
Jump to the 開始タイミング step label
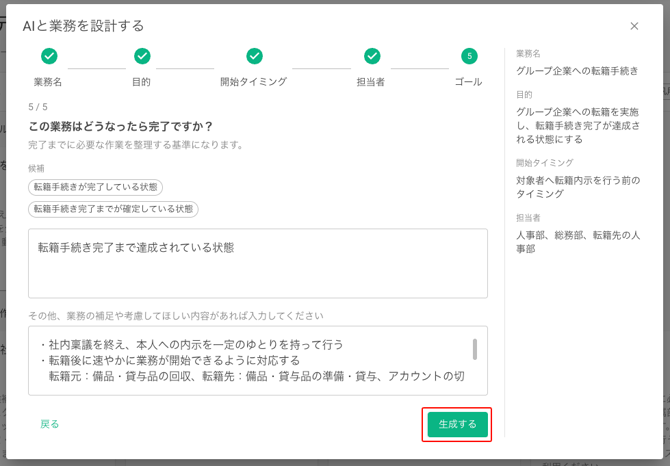254,82
